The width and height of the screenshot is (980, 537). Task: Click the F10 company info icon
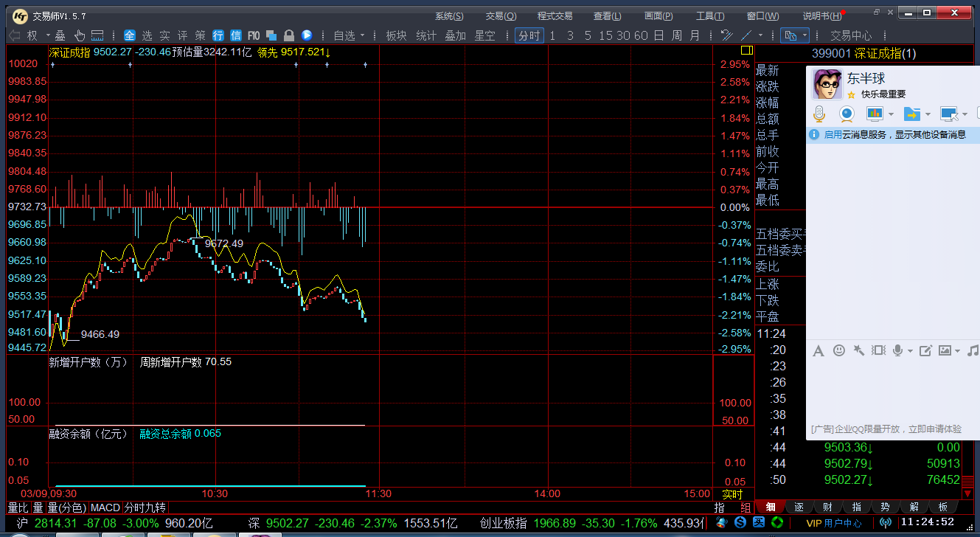tap(254, 35)
